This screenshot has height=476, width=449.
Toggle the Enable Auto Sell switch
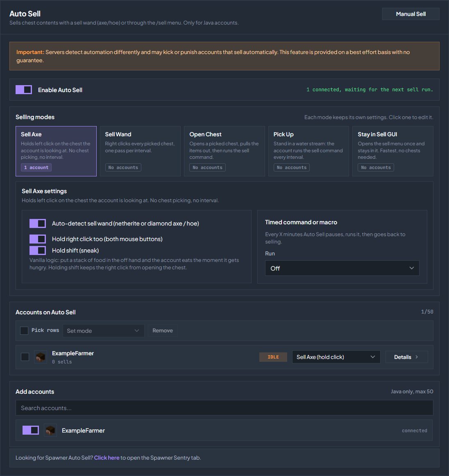click(x=24, y=90)
